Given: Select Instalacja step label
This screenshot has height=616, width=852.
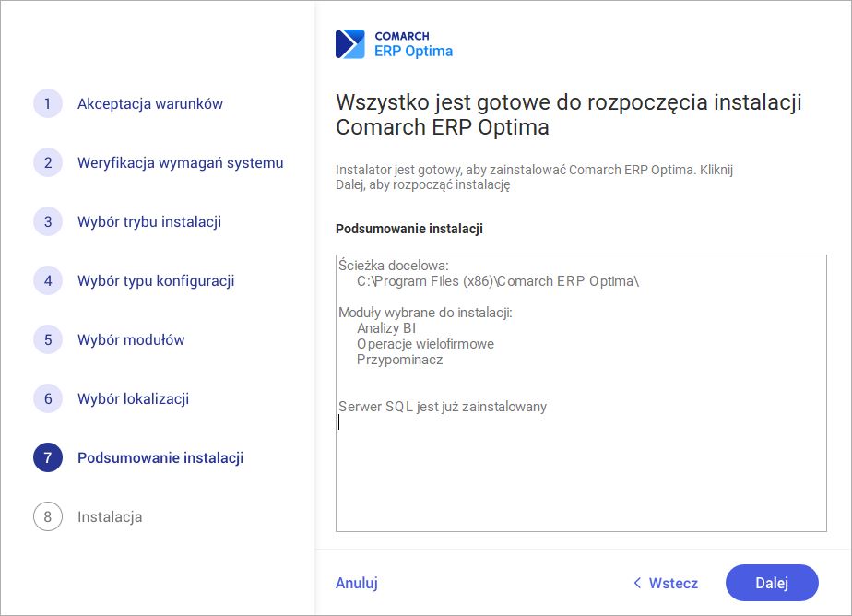Looking at the screenshot, I should (110, 516).
